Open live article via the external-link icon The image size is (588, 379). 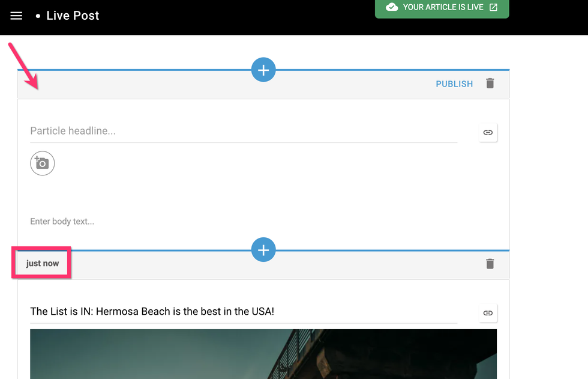(x=493, y=7)
